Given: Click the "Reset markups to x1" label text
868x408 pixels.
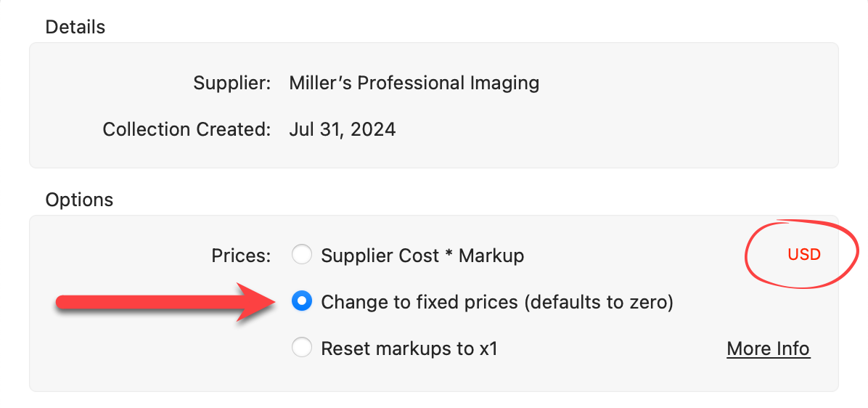Looking at the screenshot, I should coord(409,348).
